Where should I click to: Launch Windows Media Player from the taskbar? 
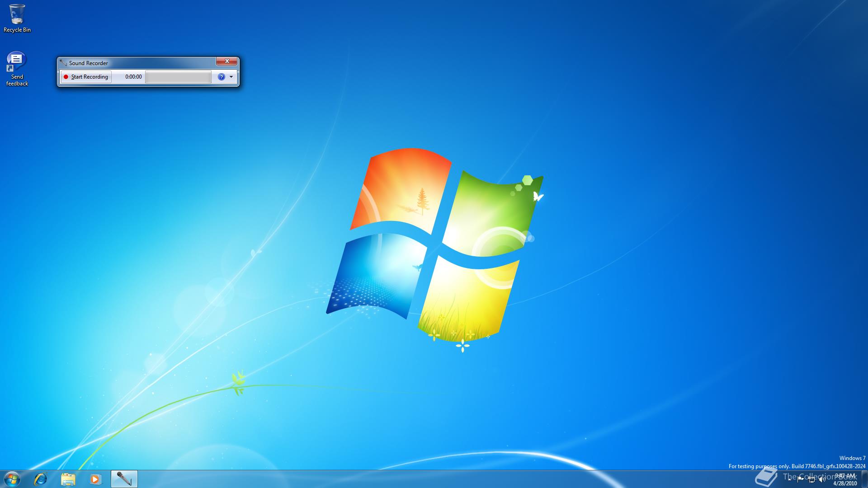(95, 479)
